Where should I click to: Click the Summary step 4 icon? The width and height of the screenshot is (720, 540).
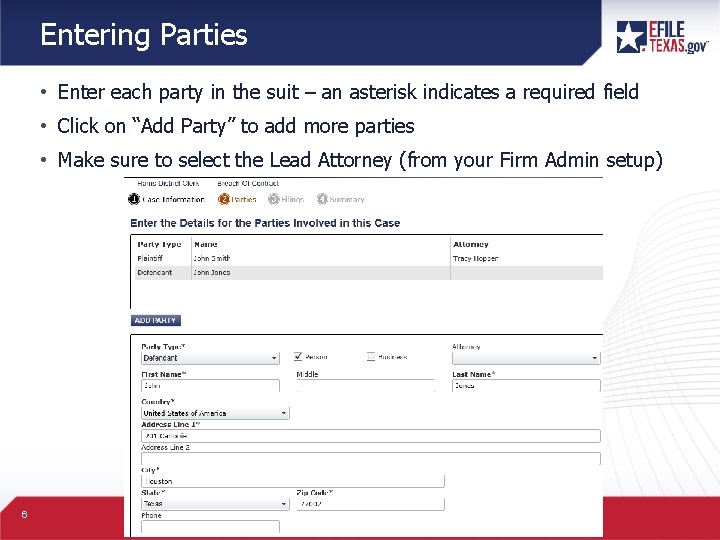(322, 199)
